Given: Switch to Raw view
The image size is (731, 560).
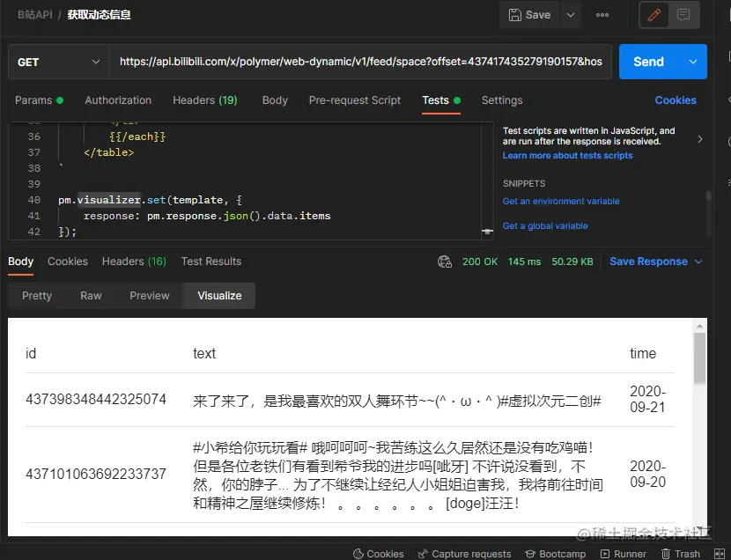Looking at the screenshot, I should tap(91, 296).
